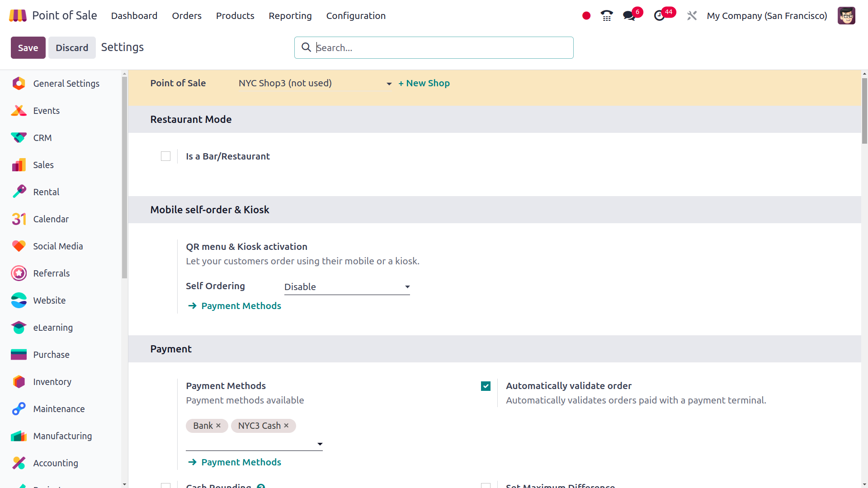
Task: Open the Reporting menu
Action: pyautogui.click(x=290, y=16)
